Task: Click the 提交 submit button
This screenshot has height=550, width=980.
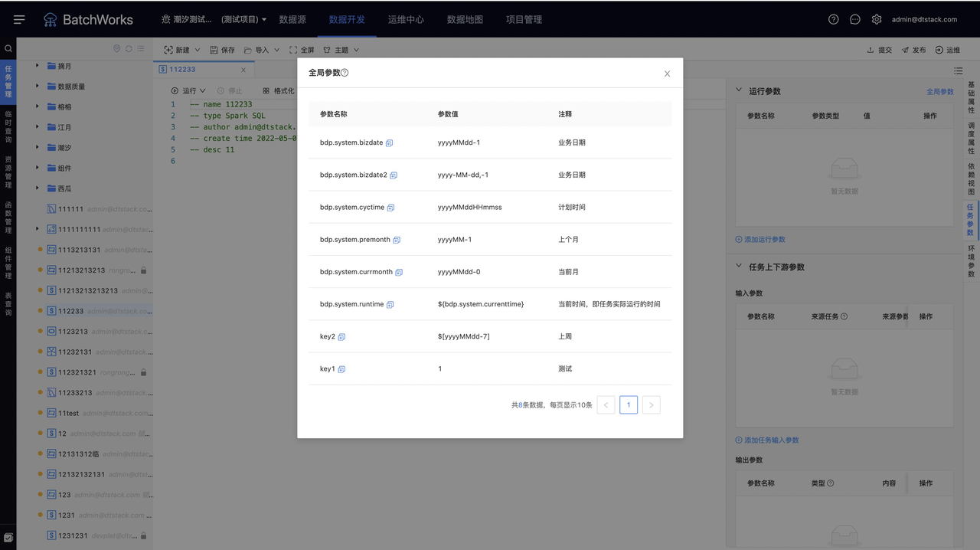Action: [x=879, y=50]
